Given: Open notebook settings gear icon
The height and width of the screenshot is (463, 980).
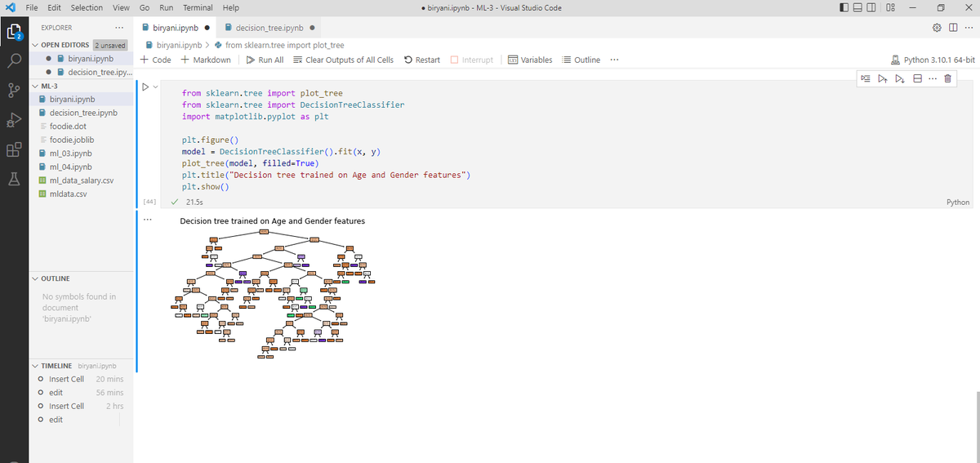Looking at the screenshot, I should (x=938, y=28).
